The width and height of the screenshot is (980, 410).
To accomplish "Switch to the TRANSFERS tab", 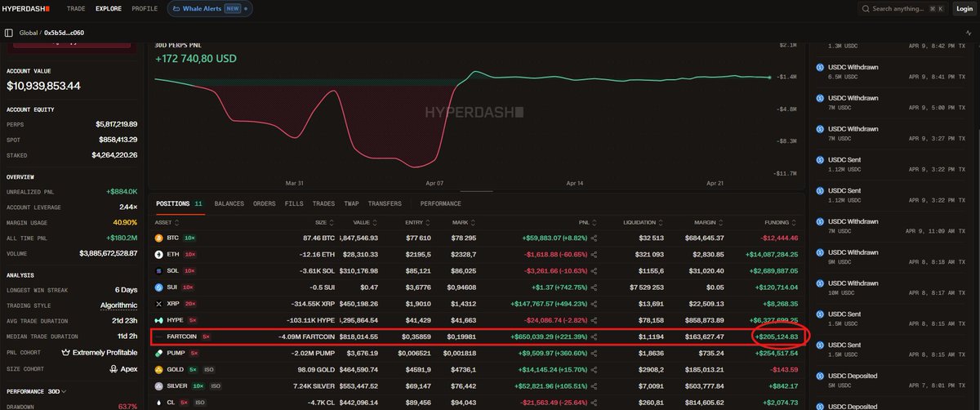I will point(385,203).
